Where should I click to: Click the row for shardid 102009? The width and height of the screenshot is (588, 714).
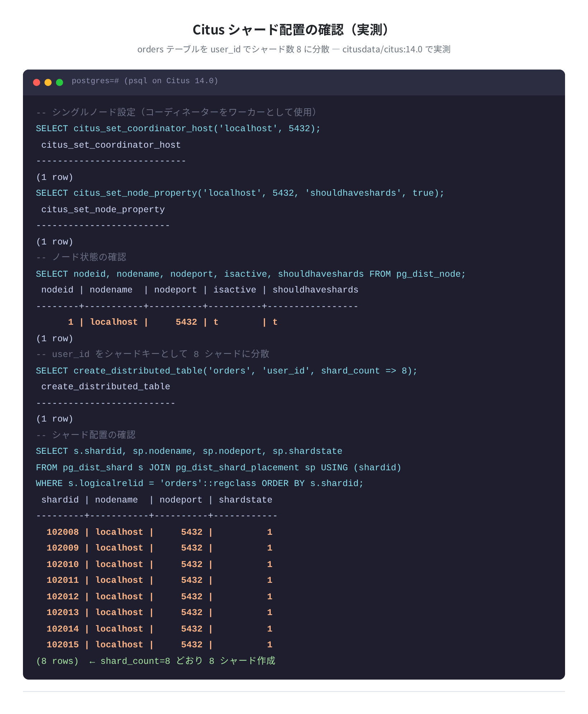(160, 548)
